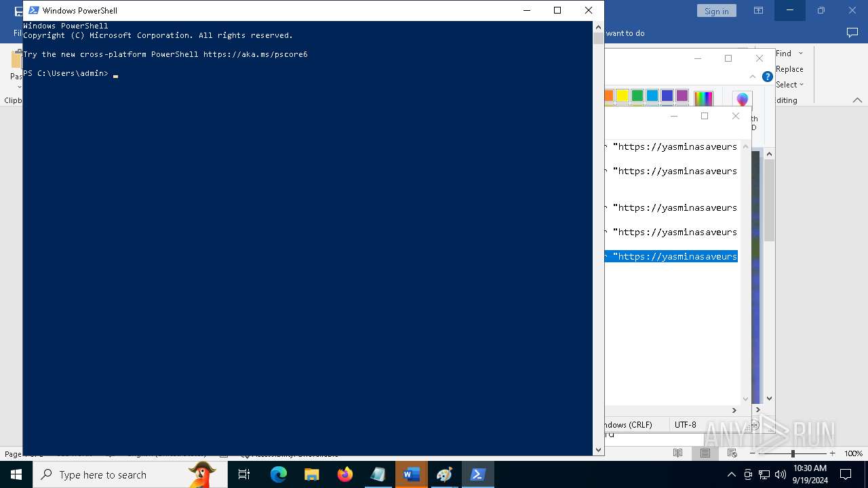
Task: Click the PowerShell scrollbar up arrow
Action: [x=598, y=28]
